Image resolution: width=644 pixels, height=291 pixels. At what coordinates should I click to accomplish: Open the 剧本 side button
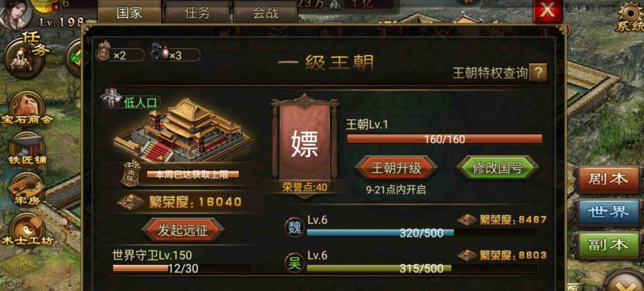tap(607, 179)
